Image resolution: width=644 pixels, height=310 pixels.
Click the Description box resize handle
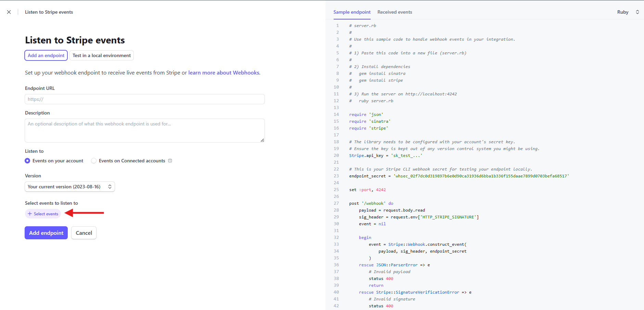pos(262,140)
